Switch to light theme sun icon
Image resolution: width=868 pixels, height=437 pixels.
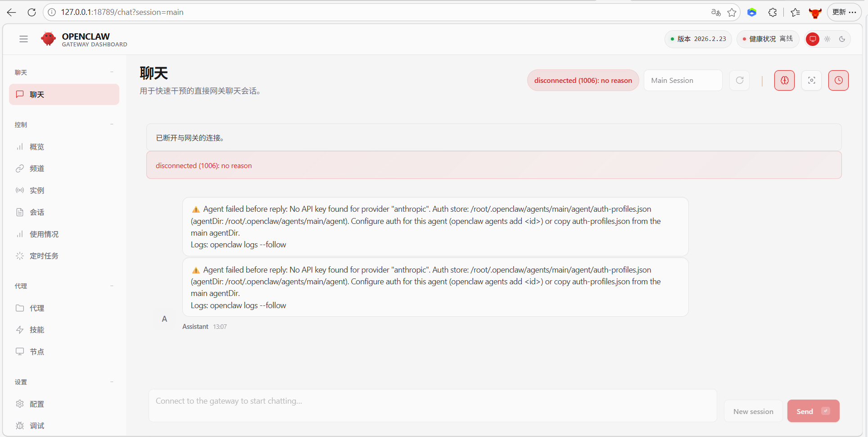[x=827, y=39]
